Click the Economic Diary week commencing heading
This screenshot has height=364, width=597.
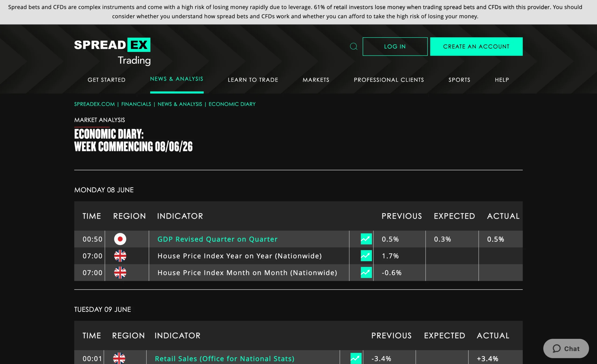click(133, 141)
